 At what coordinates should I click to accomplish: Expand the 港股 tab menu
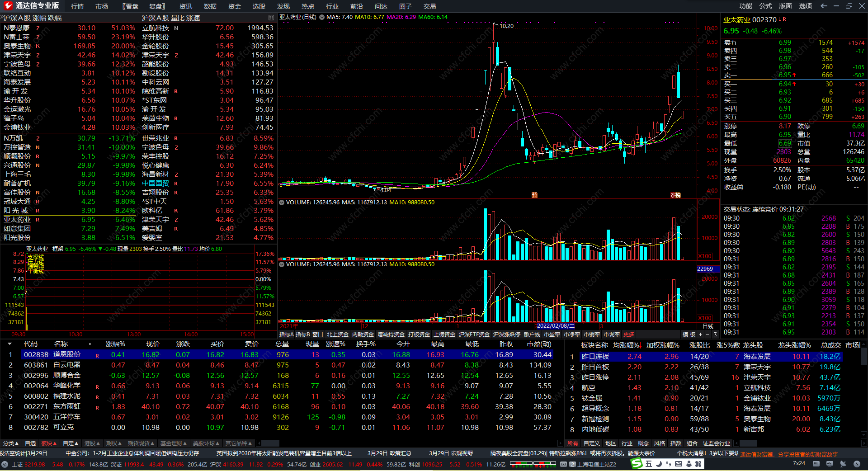[93, 443]
